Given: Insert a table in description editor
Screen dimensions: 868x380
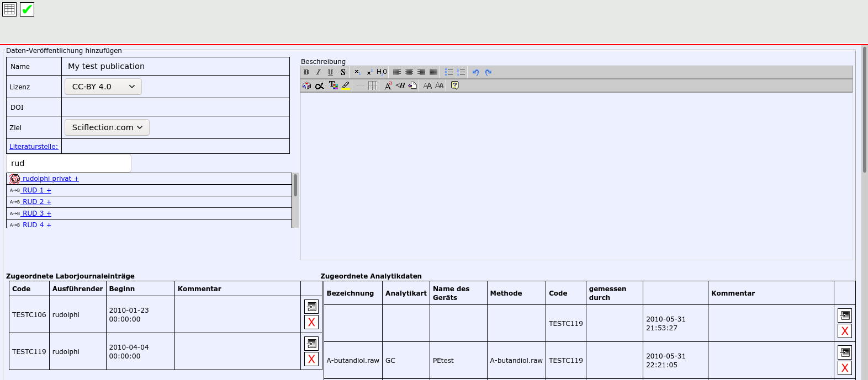Looking at the screenshot, I should (373, 85).
